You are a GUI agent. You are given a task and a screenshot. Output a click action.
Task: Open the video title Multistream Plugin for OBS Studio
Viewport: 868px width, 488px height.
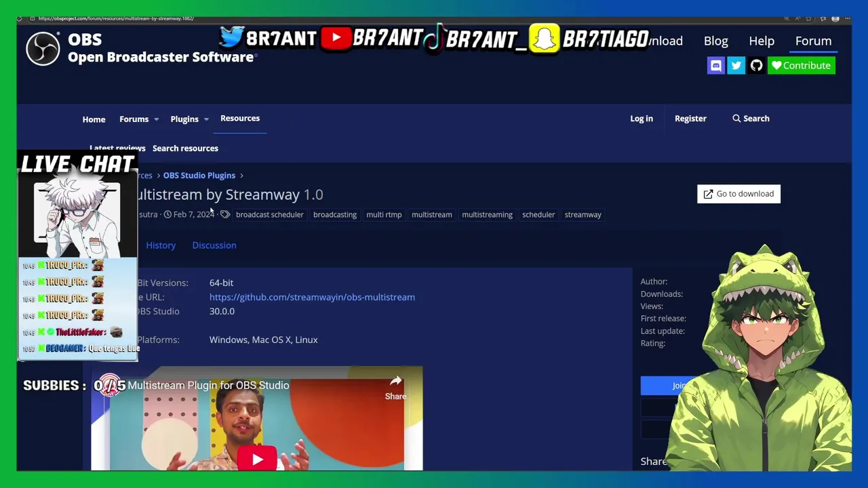click(208, 386)
